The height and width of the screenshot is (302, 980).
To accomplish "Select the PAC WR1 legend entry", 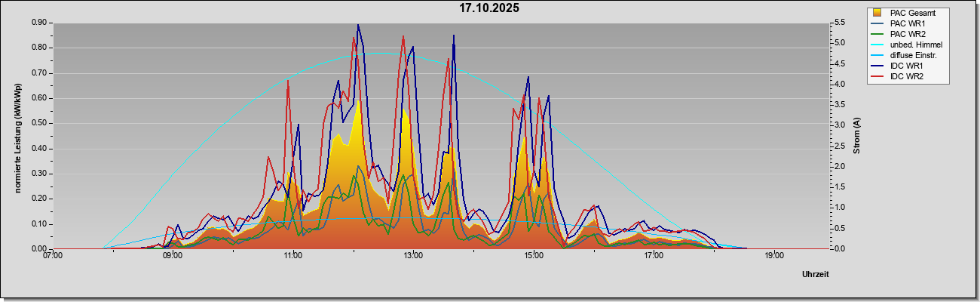I will point(907,23).
